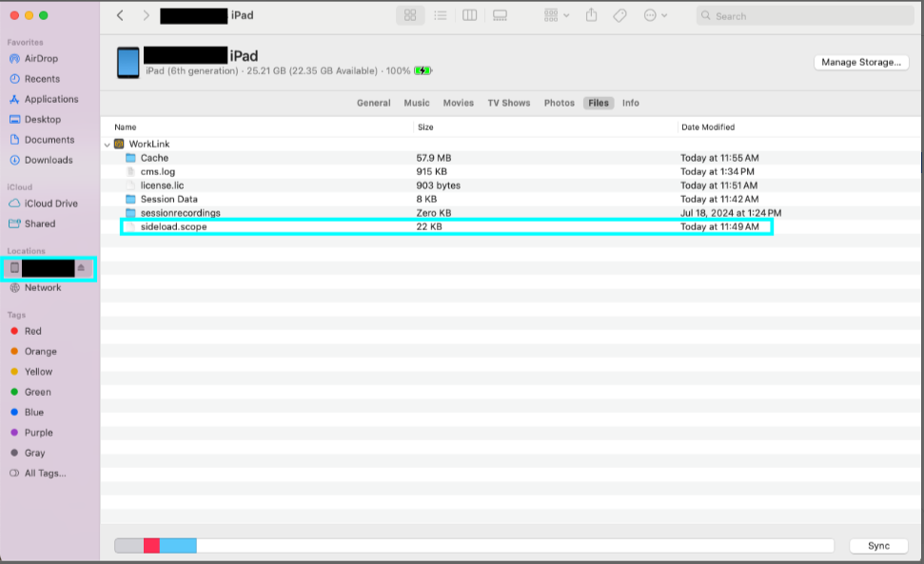Switch to list view
924x564 pixels.
click(x=441, y=15)
